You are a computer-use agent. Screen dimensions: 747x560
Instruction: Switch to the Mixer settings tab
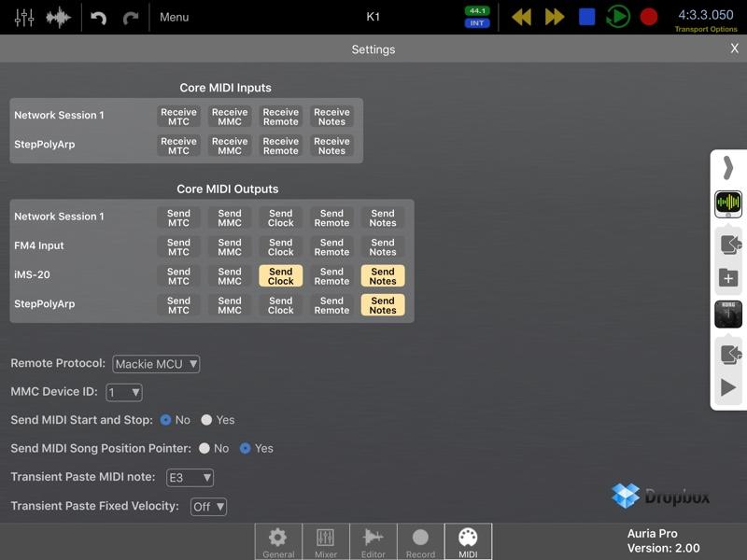pyautogui.click(x=326, y=542)
